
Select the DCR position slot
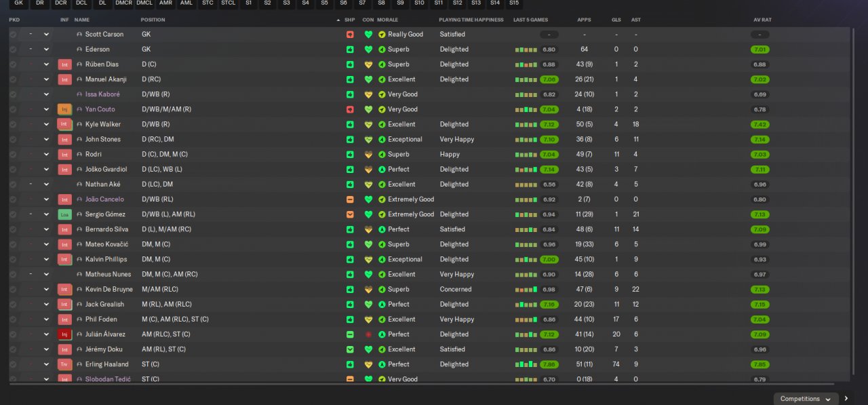[61, 3]
